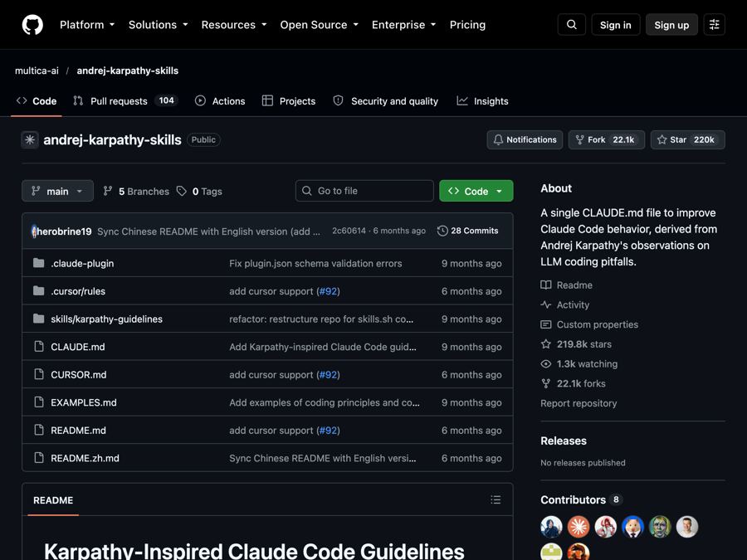Switch to Security and quality tab
747x560 pixels.
pos(385,101)
